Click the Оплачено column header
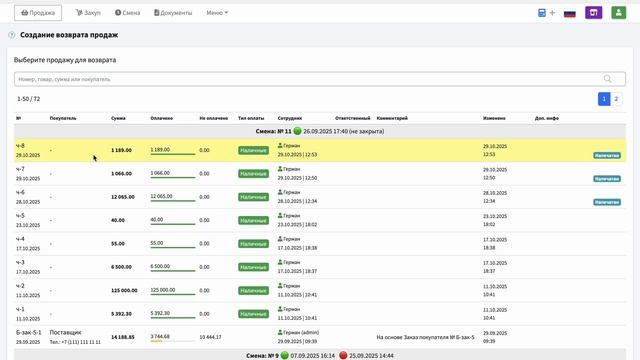 click(162, 118)
